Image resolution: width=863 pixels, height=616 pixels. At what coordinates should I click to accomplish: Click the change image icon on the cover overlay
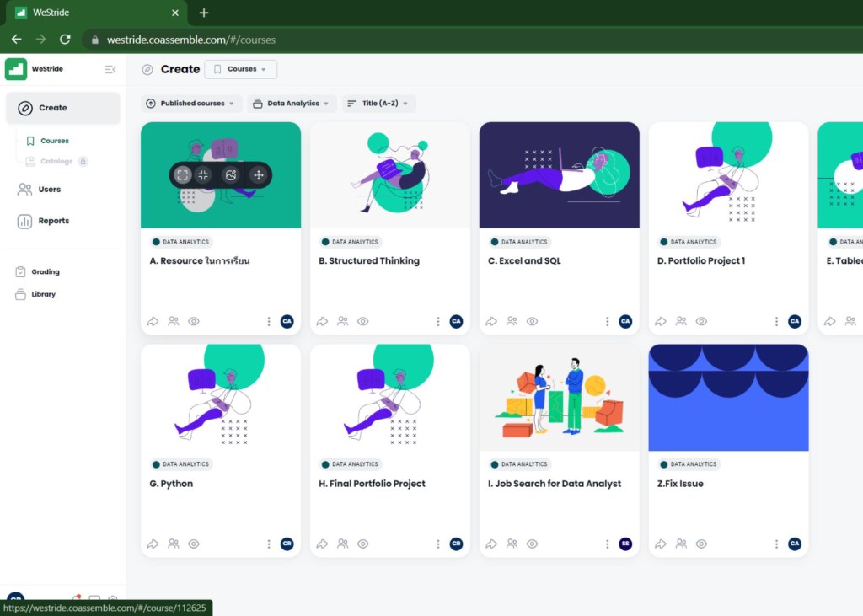pyautogui.click(x=231, y=175)
